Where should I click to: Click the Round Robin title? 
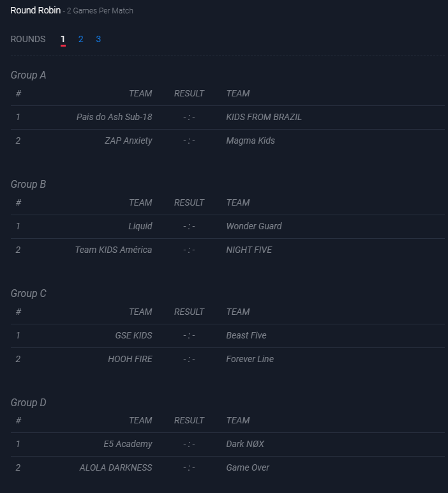click(36, 10)
